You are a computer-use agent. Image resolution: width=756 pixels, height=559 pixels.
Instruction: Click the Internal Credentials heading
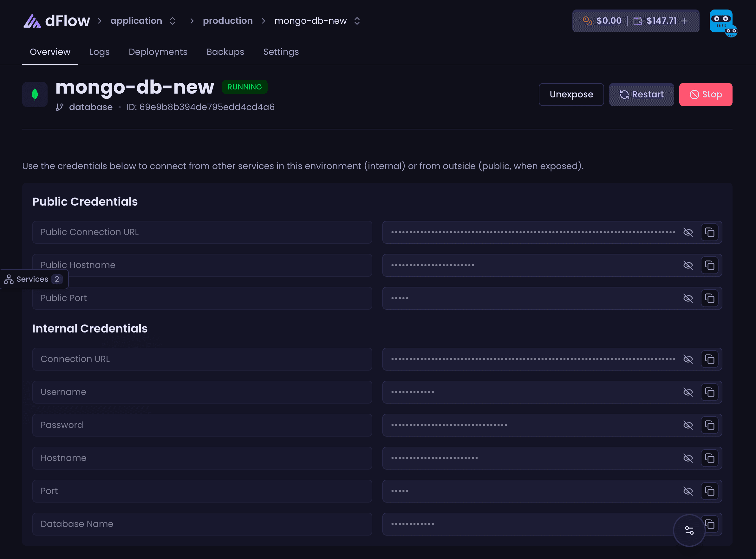coord(90,329)
